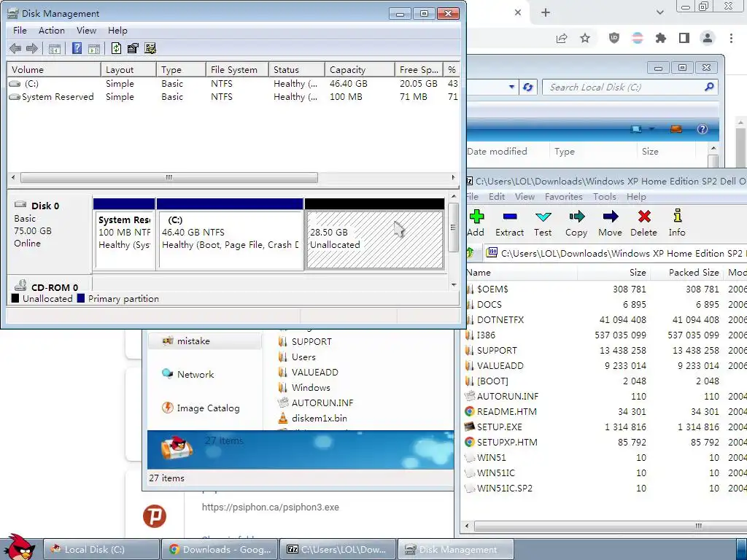Click refresh button next to Explorer search

(x=528, y=87)
